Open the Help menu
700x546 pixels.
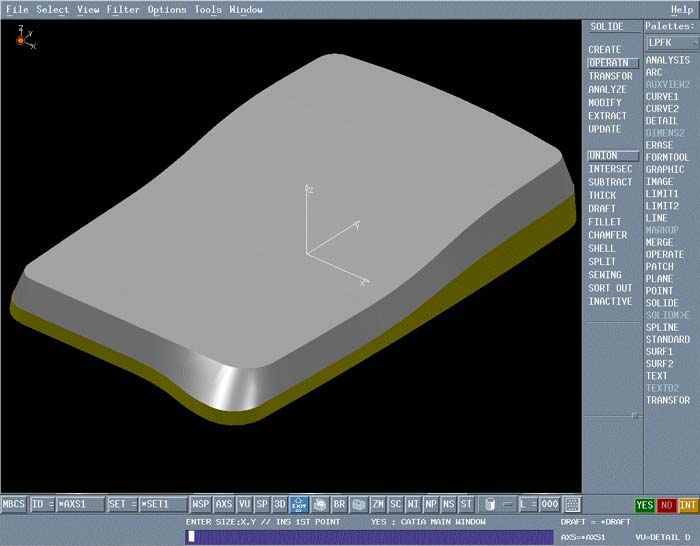tap(682, 9)
